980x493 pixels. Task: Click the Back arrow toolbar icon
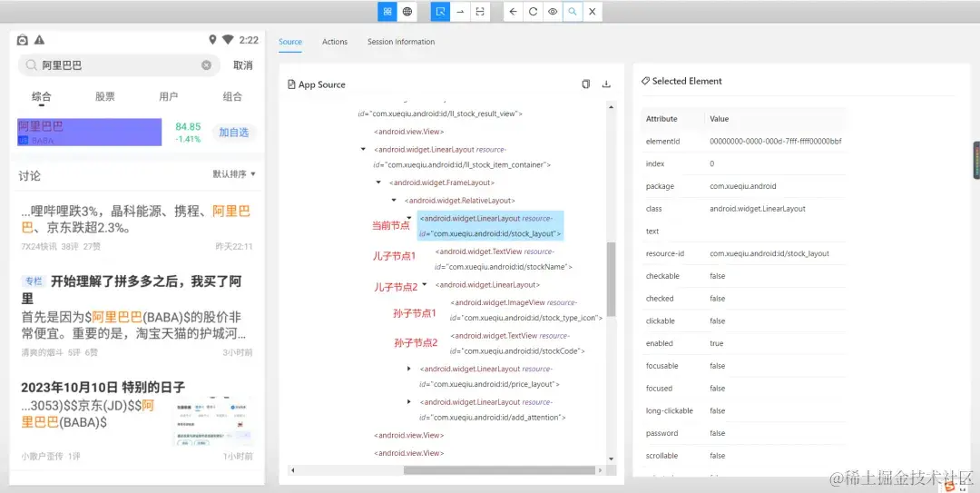coord(513,11)
